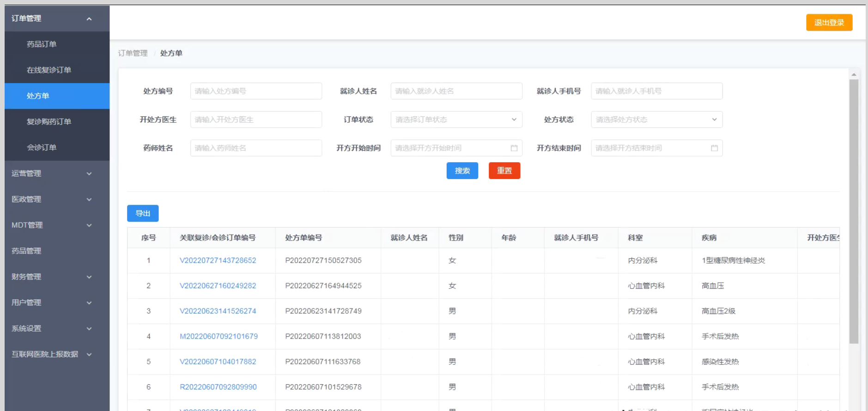Click the red 重置 button
Screen dimensions: 868x411
(504, 171)
